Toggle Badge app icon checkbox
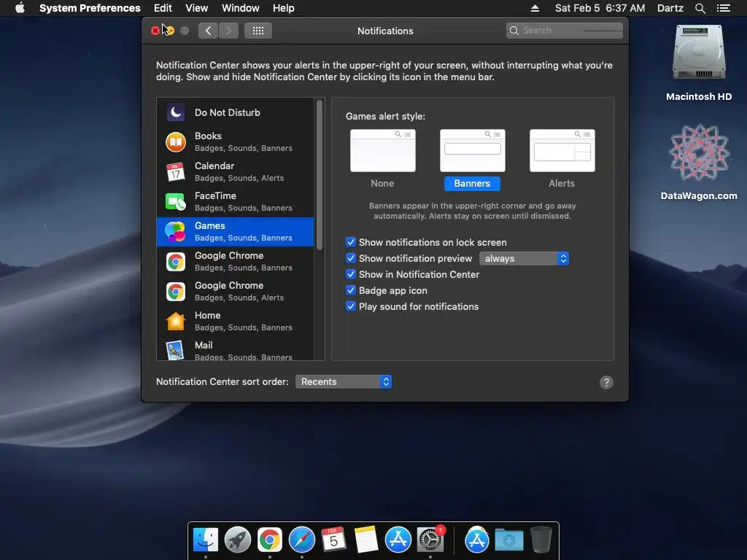This screenshot has height=560, width=747. 351,290
